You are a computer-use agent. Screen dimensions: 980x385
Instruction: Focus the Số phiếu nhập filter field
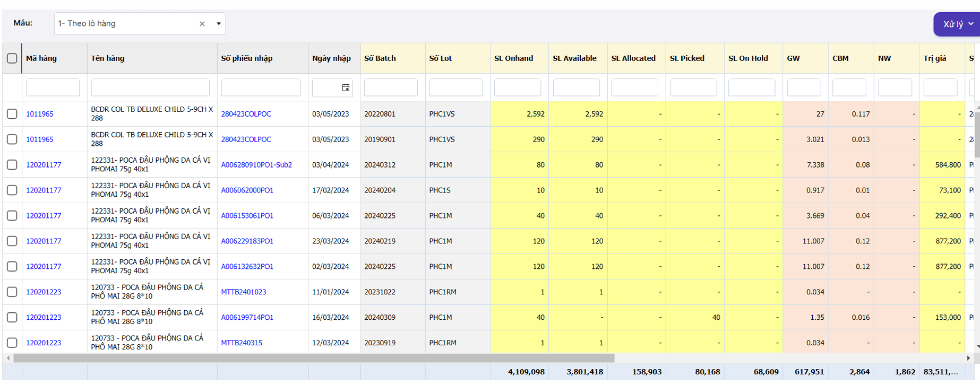(261, 87)
